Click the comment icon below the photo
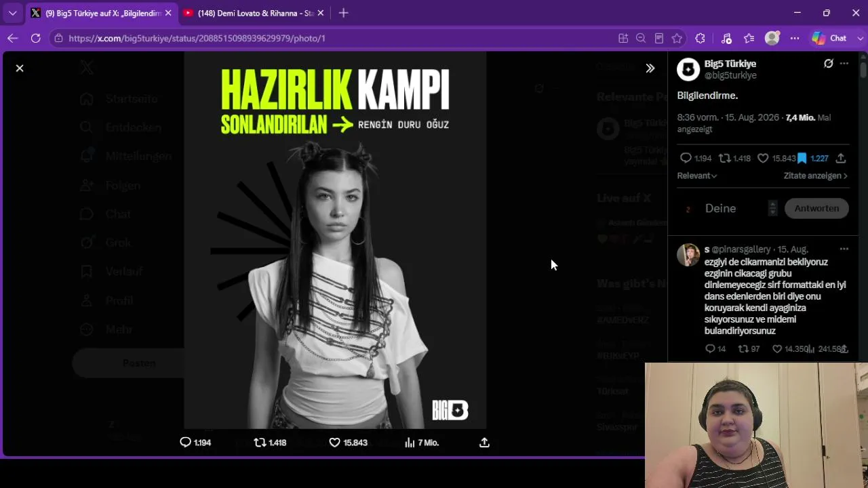 [185, 443]
